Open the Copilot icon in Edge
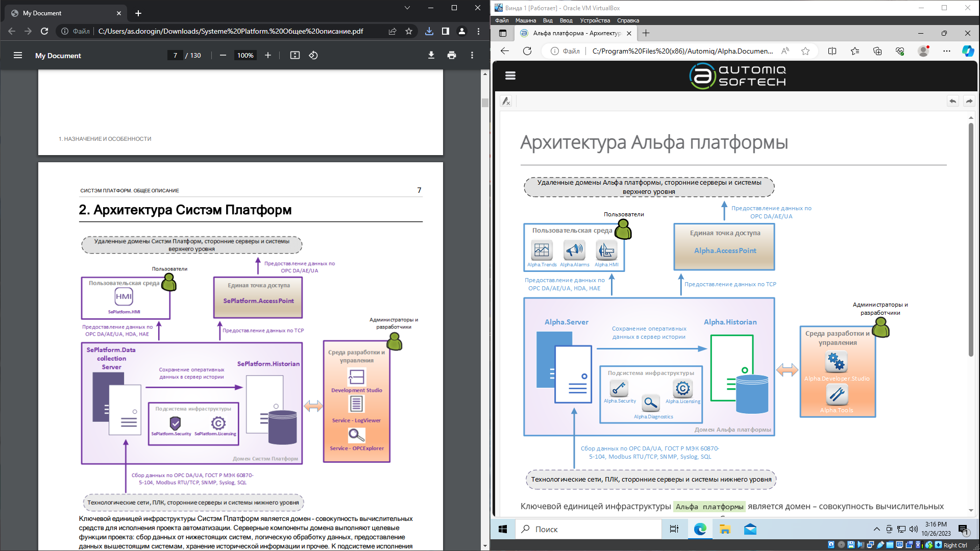This screenshot has height=551, width=980. [968, 51]
